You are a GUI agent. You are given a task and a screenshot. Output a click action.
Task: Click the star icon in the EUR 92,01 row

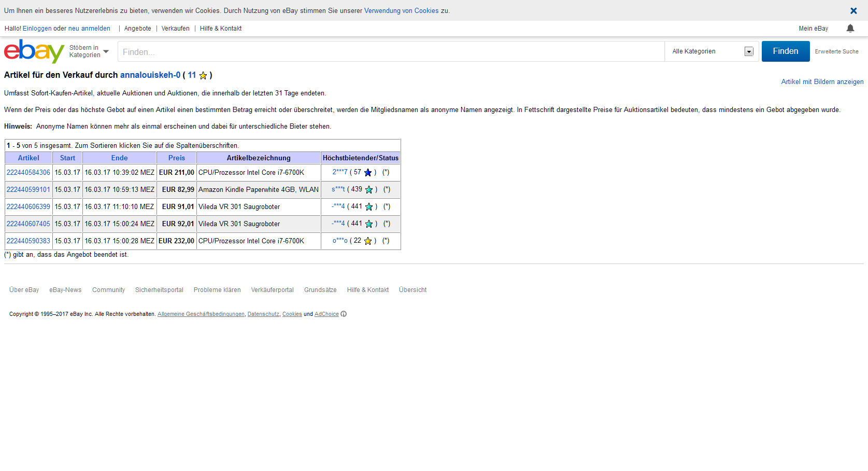(x=369, y=224)
